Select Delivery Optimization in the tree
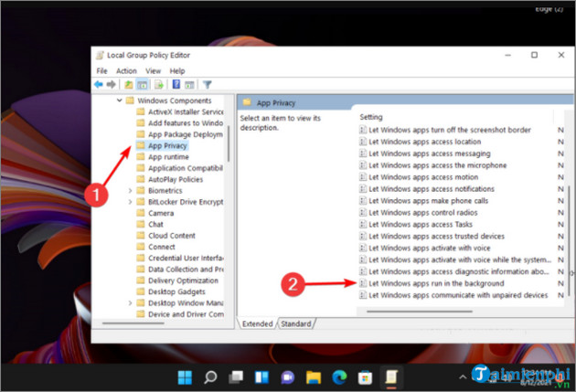Screen dimensions: 576x392 pyautogui.click(x=183, y=281)
